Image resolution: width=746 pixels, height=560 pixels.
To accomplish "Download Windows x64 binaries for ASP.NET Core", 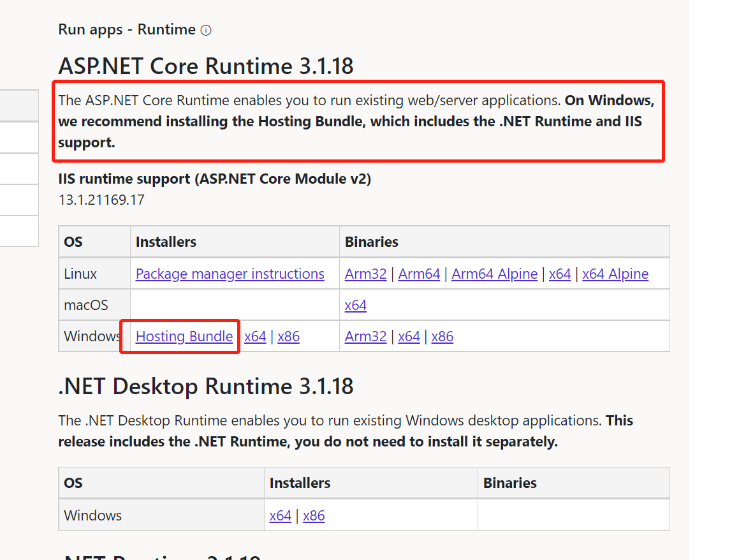I will point(409,336).
